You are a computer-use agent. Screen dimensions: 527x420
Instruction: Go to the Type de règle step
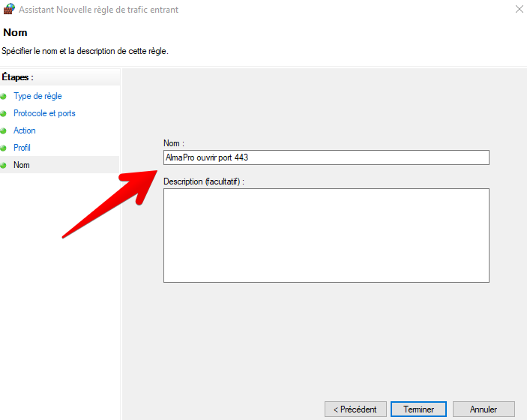(37, 96)
